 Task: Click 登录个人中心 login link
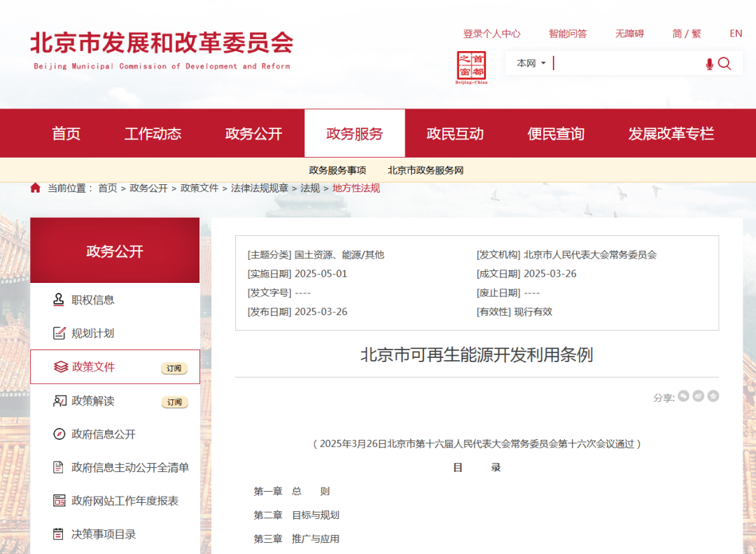[x=492, y=34]
